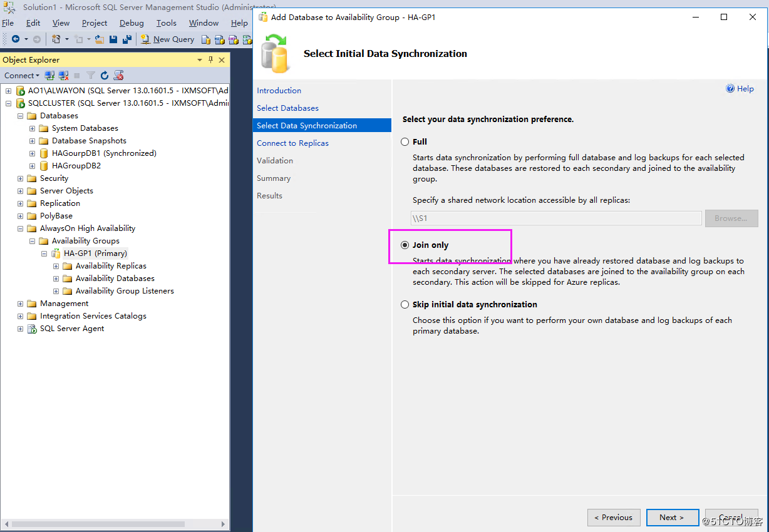Click the Filter icon in Object Explorer

pyautogui.click(x=90, y=75)
